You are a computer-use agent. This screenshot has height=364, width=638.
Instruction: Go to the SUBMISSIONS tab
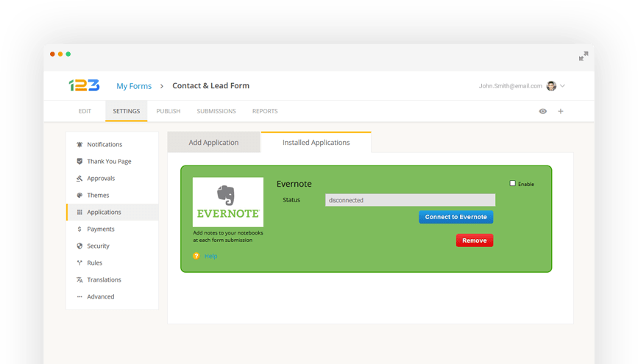point(216,111)
